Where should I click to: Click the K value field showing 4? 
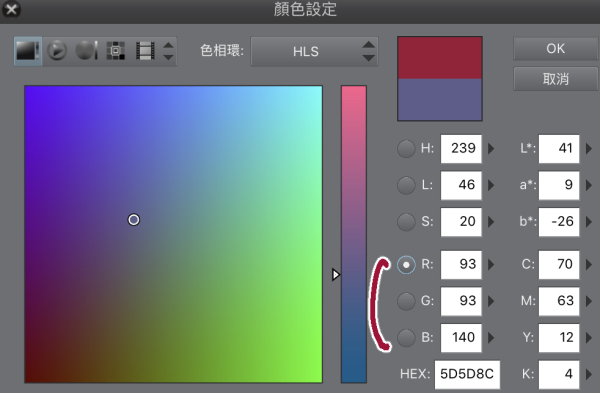point(559,374)
